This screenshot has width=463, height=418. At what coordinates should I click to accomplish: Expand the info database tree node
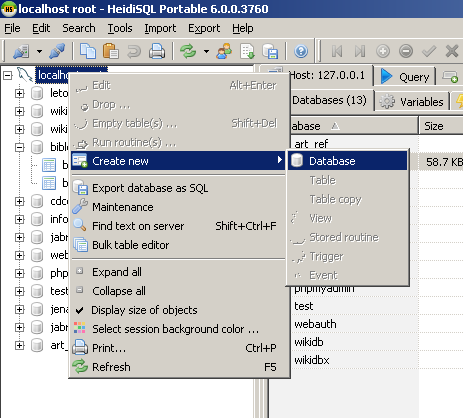coord(20,219)
